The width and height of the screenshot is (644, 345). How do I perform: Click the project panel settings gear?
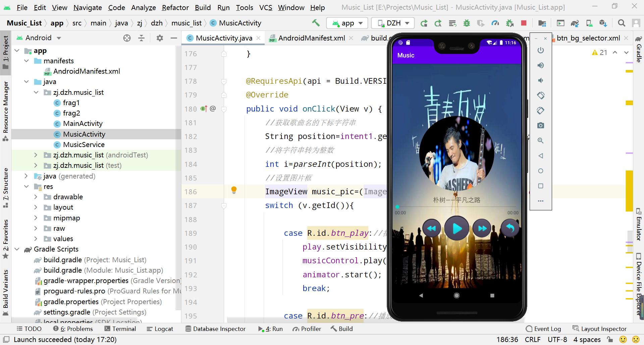click(x=160, y=38)
